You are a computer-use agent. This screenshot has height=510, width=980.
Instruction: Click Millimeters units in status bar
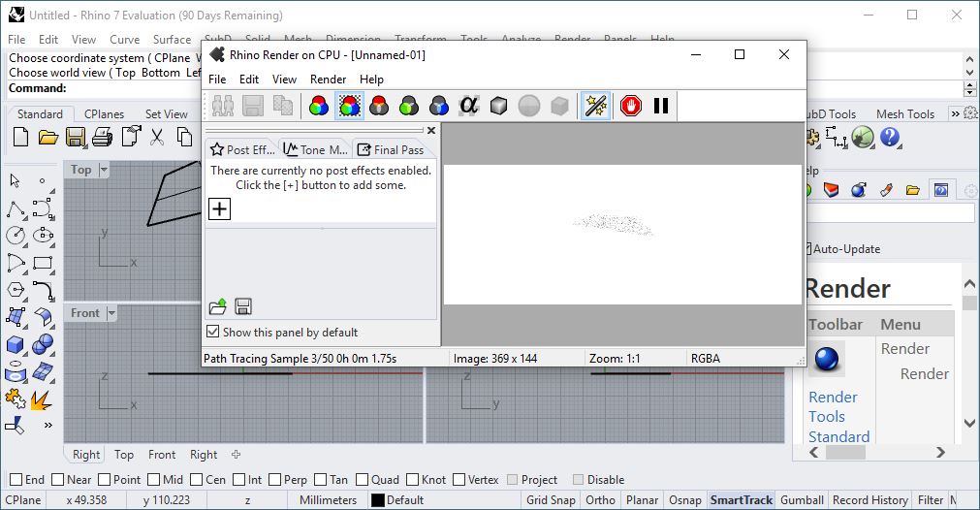click(x=329, y=500)
